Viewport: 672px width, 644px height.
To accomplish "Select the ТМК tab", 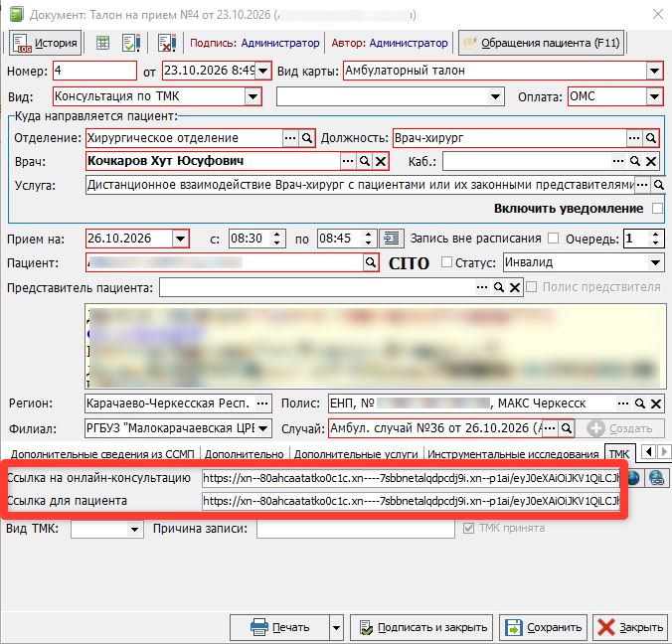I will (x=619, y=453).
